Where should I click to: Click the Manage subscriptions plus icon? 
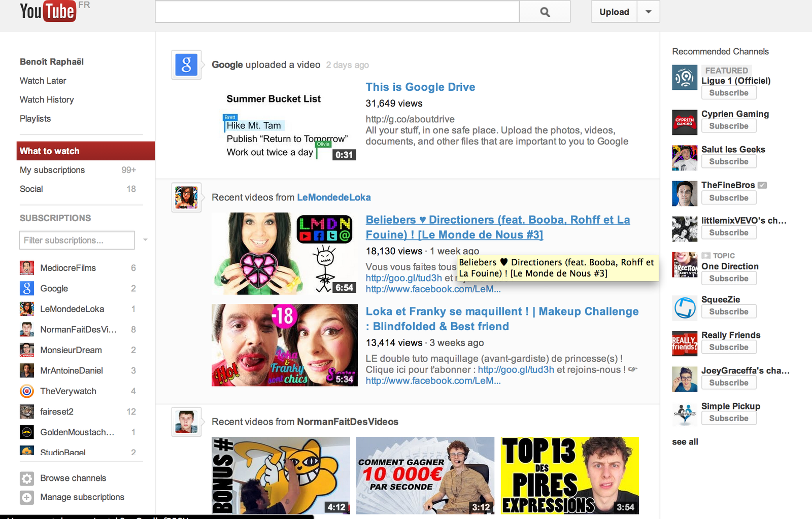27,497
